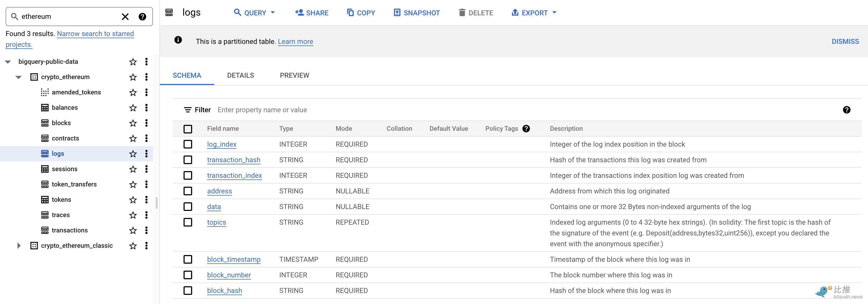The width and height of the screenshot is (868, 304).
Task: Click the Copy table icon
Action: 350,13
